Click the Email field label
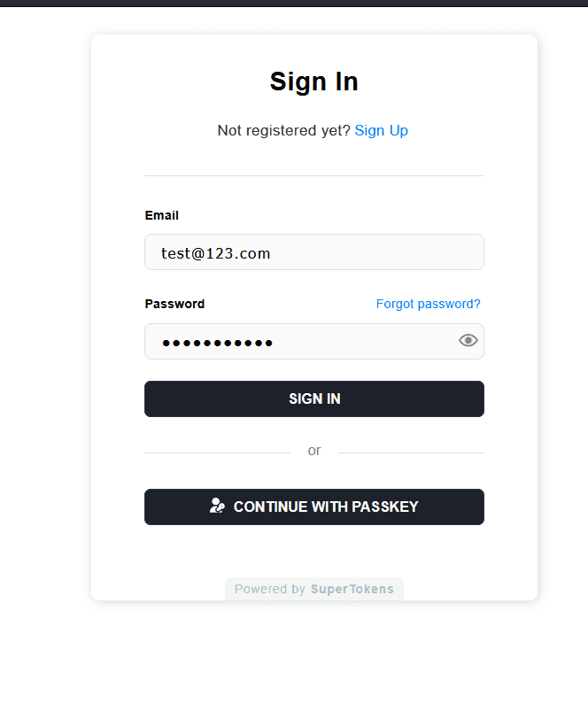Viewport: 588px width, 704px height. pos(161,215)
